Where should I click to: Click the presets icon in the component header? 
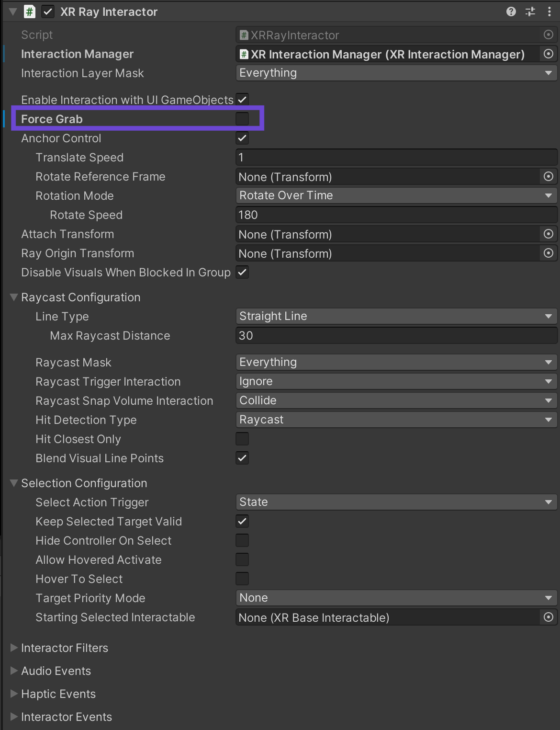[529, 11]
